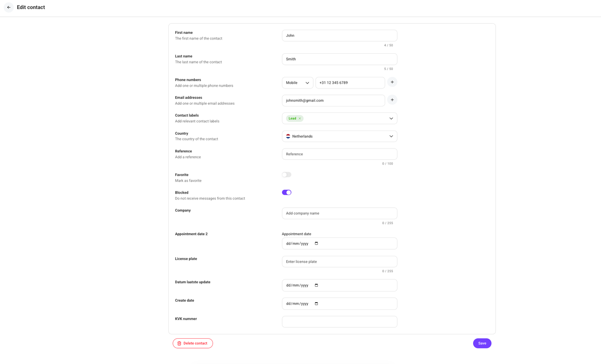This screenshot has height=364, width=601.
Task: Open calendar picker for Appointment date
Action: tap(316, 243)
